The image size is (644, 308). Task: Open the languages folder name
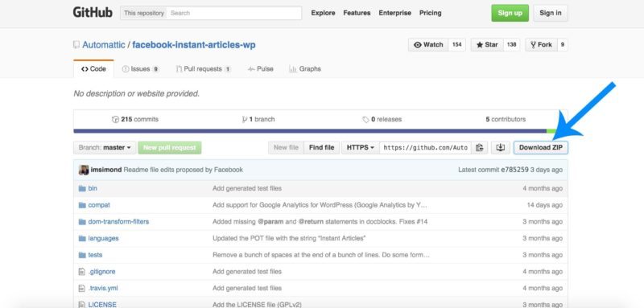[104, 238]
